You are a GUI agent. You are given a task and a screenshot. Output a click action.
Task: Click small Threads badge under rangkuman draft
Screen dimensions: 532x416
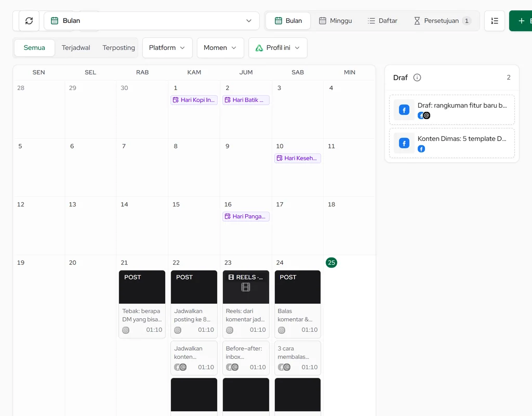coord(427,115)
